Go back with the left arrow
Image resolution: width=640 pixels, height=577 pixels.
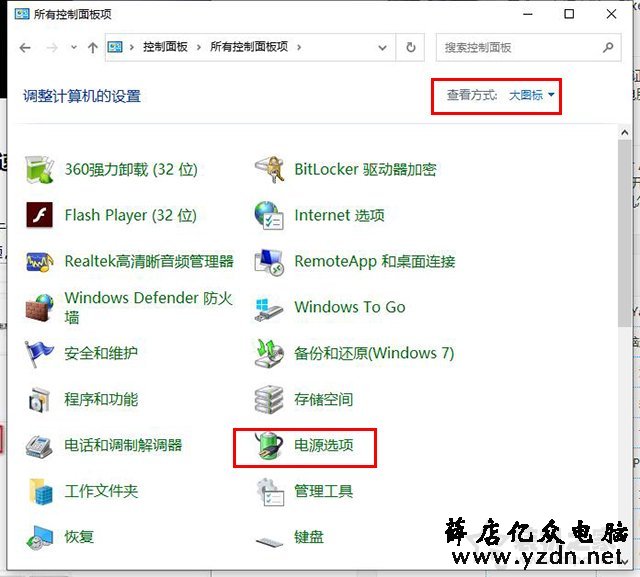click(25, 48)
